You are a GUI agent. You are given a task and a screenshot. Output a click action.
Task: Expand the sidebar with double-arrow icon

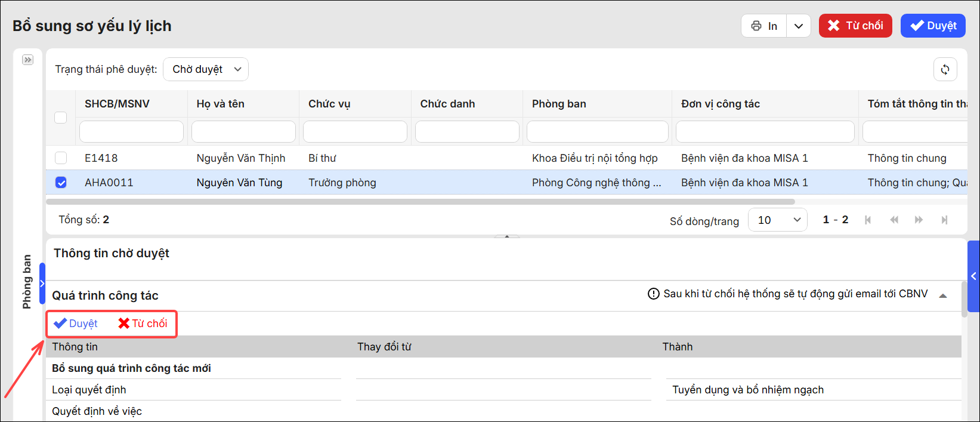click(27, 60)
